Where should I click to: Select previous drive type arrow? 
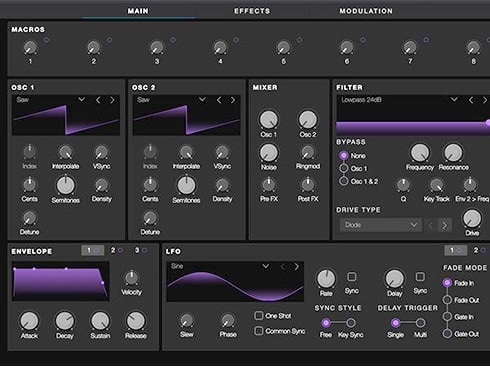pyautogui.click(x=430, y=225)
